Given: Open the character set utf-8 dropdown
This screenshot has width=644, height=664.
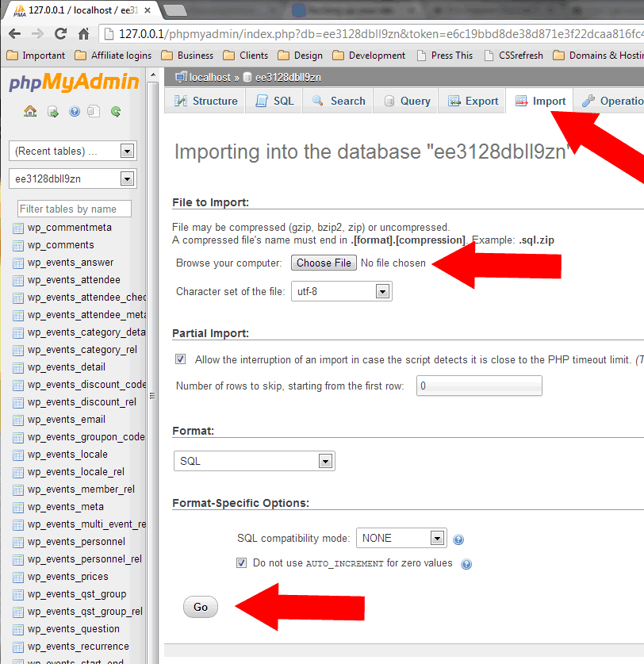Looking at the screenshot, I should 342,291.
